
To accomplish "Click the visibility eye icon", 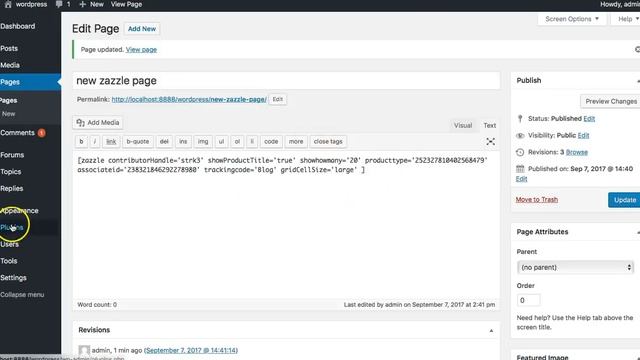I will coord(520,136).
